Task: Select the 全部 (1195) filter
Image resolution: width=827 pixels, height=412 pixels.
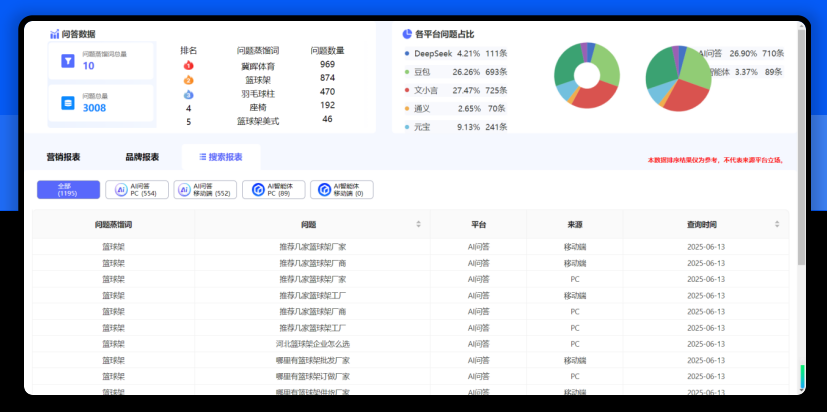Action: pos(67,190)
